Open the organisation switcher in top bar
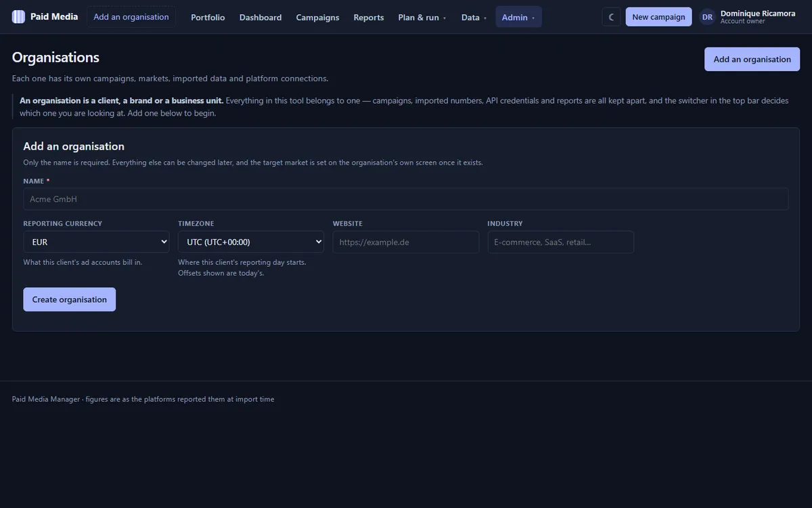This screenshot has width=812, height=508. [131, 17]
